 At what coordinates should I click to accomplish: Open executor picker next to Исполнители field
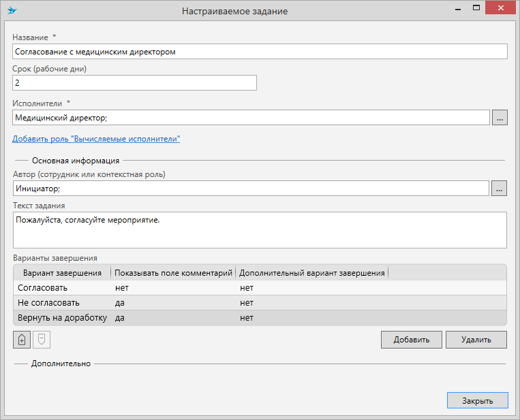pos(500,118)
